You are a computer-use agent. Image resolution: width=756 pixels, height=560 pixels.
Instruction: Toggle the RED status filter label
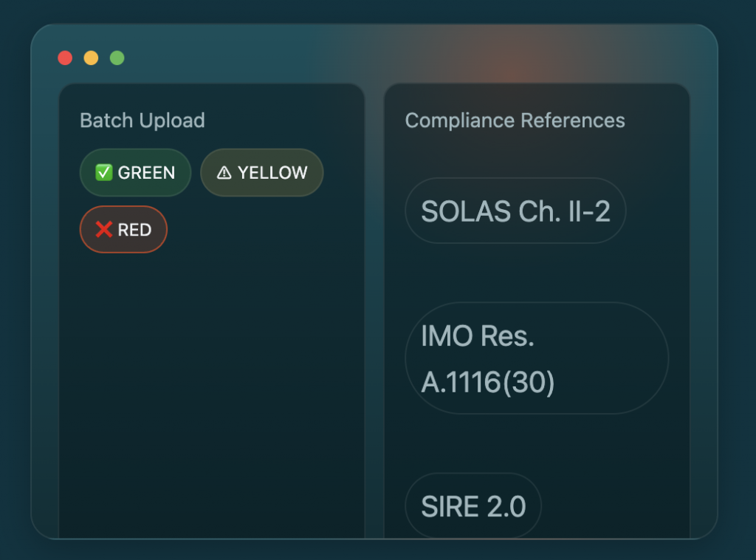point(134,230)
